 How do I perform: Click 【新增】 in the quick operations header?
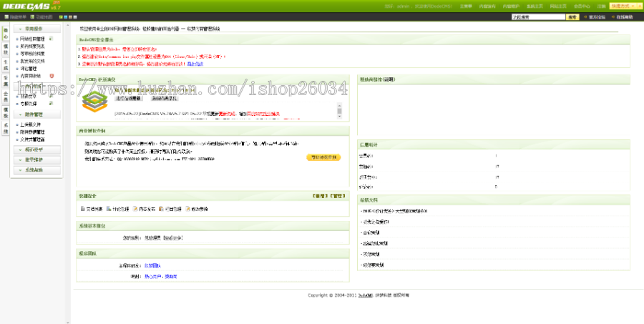click(320, 196)
